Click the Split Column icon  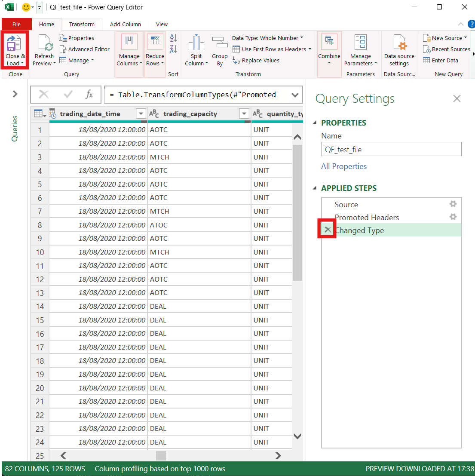click(x=196, y=43)
